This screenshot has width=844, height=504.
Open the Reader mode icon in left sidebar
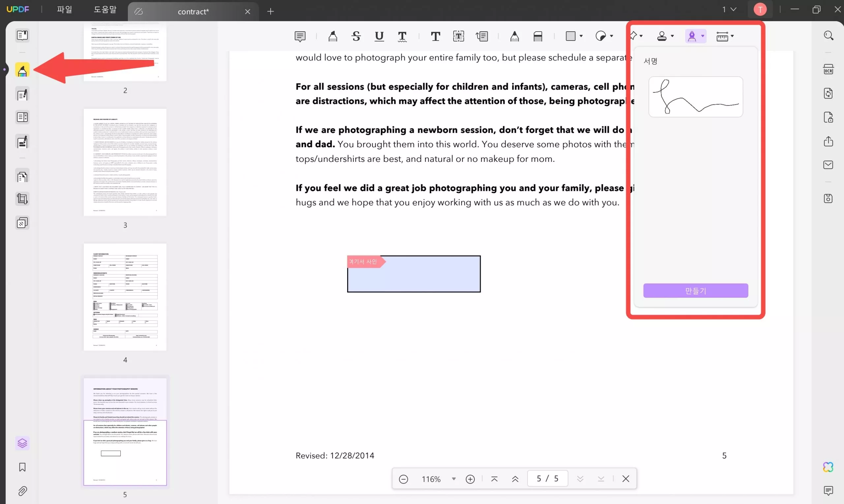tap(22, 35)
